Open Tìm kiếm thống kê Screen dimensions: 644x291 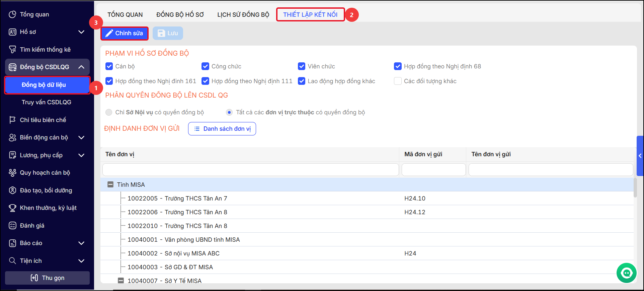coord(45,50)
